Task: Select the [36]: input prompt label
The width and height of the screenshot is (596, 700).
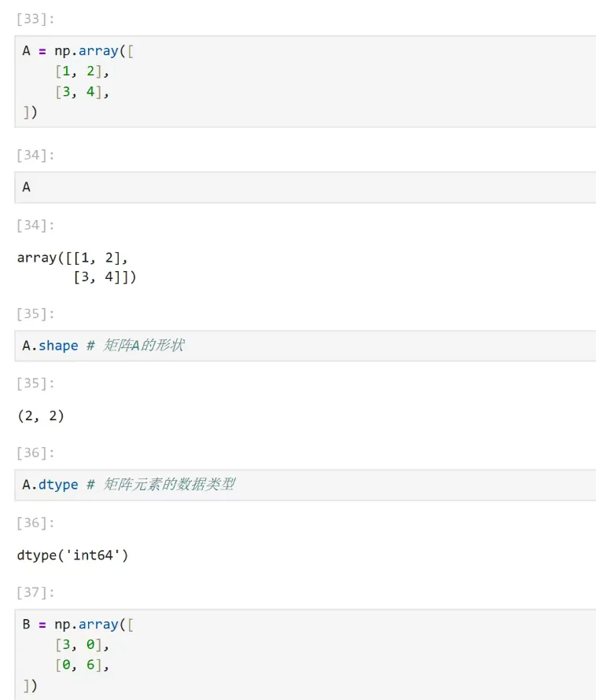Action: [x=35, y=453]
